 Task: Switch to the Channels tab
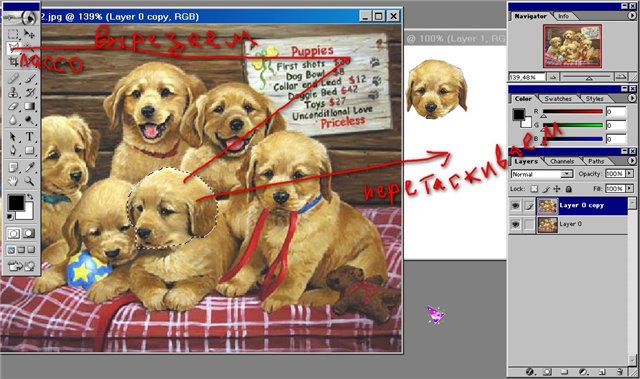[x=562, y=161]
